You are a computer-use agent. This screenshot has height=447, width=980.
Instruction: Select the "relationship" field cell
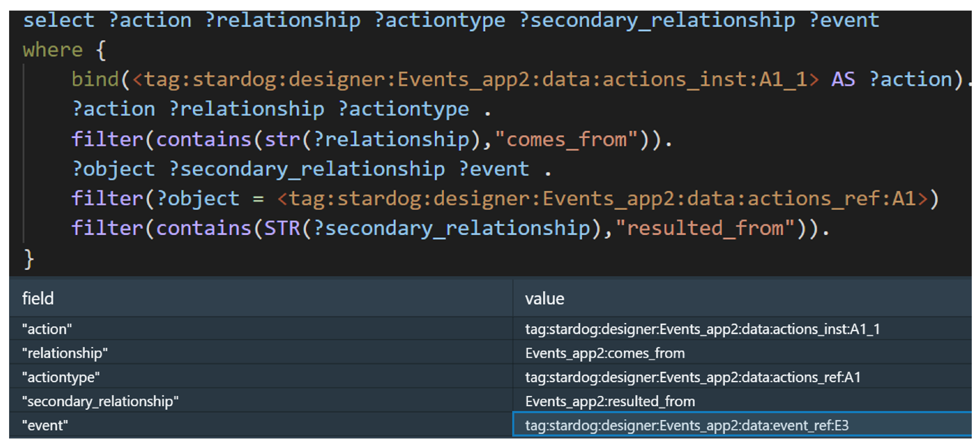coord(65,353)
